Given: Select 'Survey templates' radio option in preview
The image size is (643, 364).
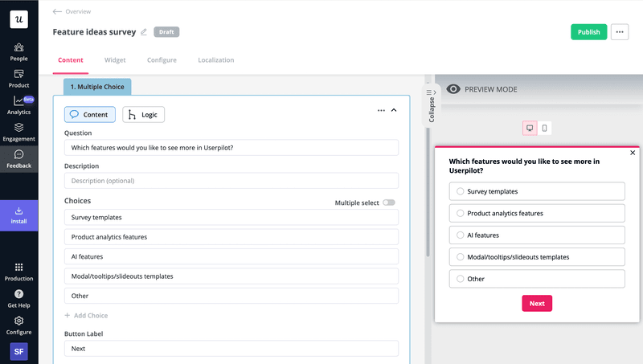Looking at the screenshot, I should click(461, 191).
